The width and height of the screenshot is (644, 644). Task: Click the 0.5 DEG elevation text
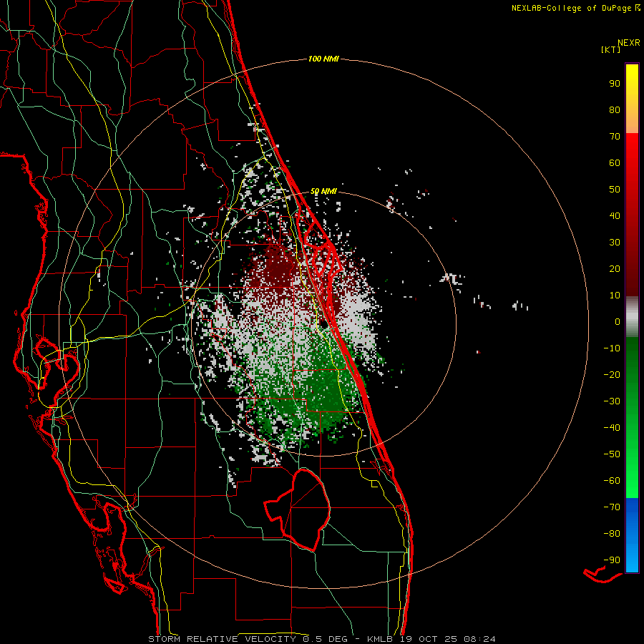pos(326,639)
